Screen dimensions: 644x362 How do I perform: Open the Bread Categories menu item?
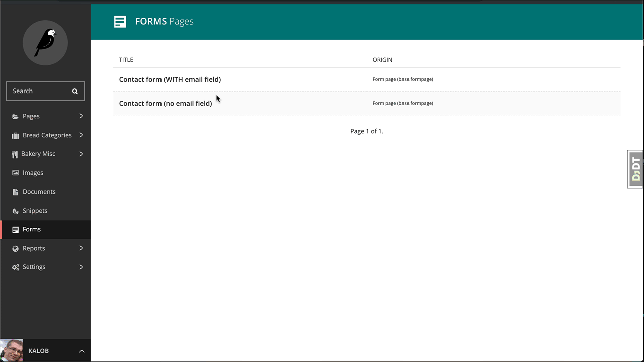tap(45, 135)
